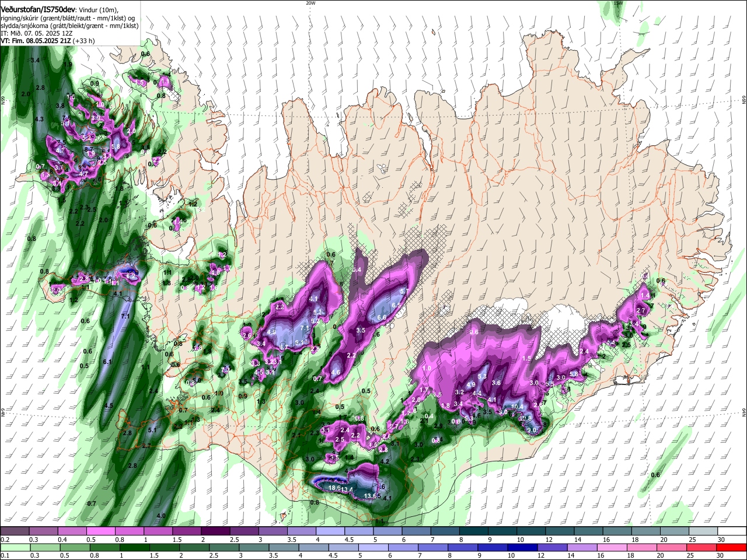The height and width of the screenshot is (560, 747).
Task: Click the 'Veðurstofan/IS750dev' title text
Action: (38, 9)
